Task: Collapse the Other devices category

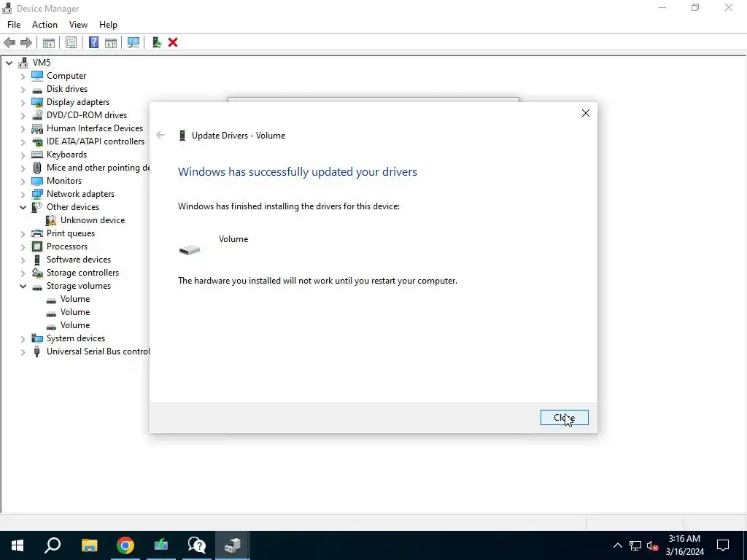Action: pos(23,207)
